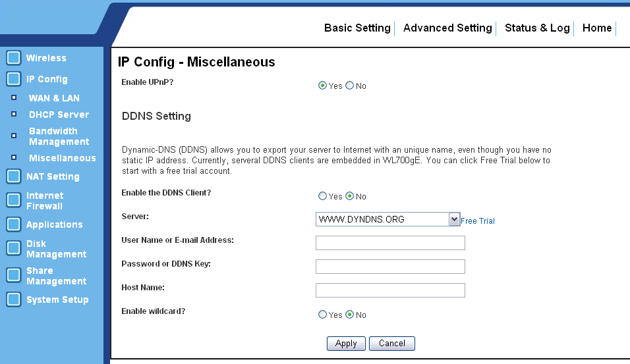Click the System Setup square icon
630x364 pixels.
[x=14, y=299]
